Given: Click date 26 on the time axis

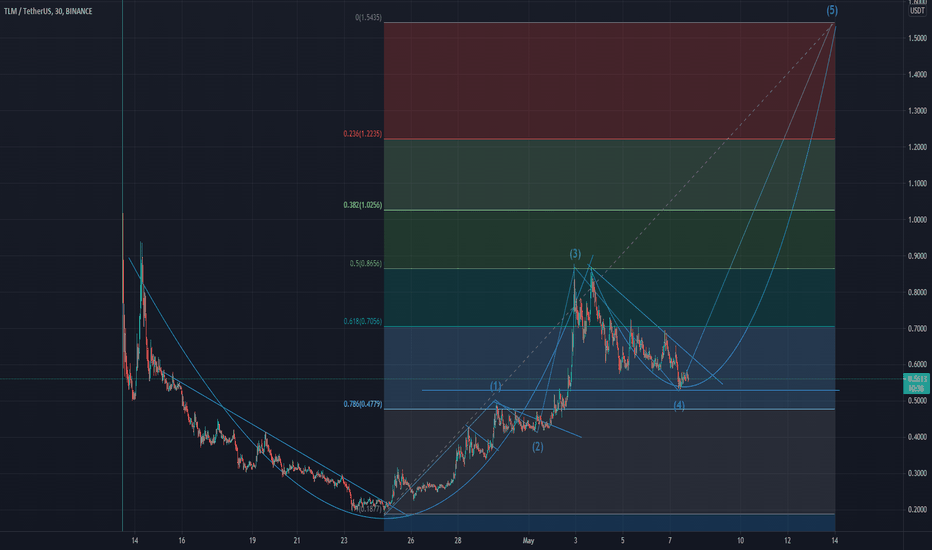Looking at the screenshot, I should click(x=411, y=540).
